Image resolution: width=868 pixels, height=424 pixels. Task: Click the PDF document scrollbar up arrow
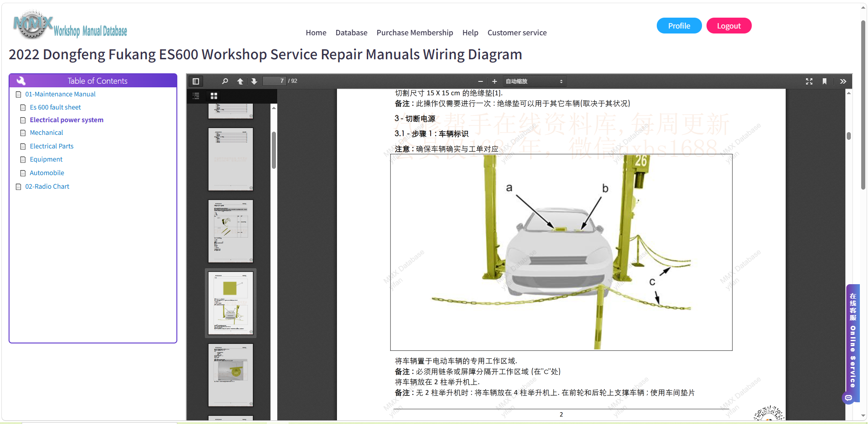(x=849, y=93)
